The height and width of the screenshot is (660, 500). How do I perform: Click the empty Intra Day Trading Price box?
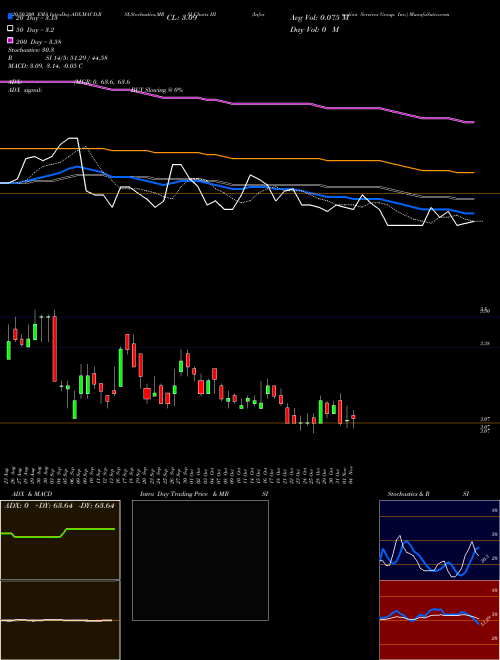tap(200, 560)
